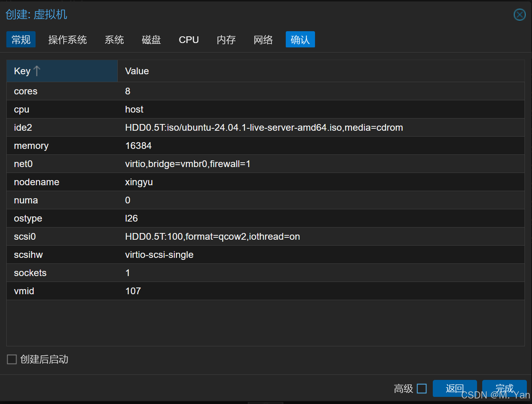
Task: Click the ide2 Ubuntu ISO row
Action: (158, 128)
